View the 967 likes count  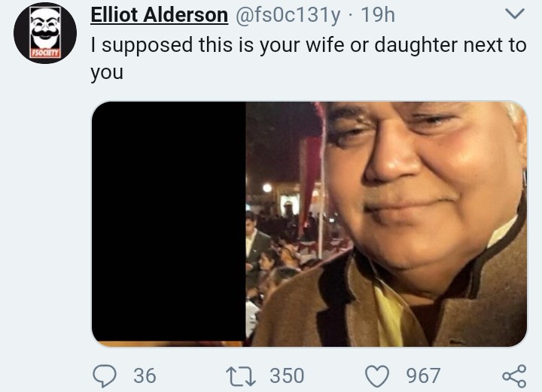423,375
